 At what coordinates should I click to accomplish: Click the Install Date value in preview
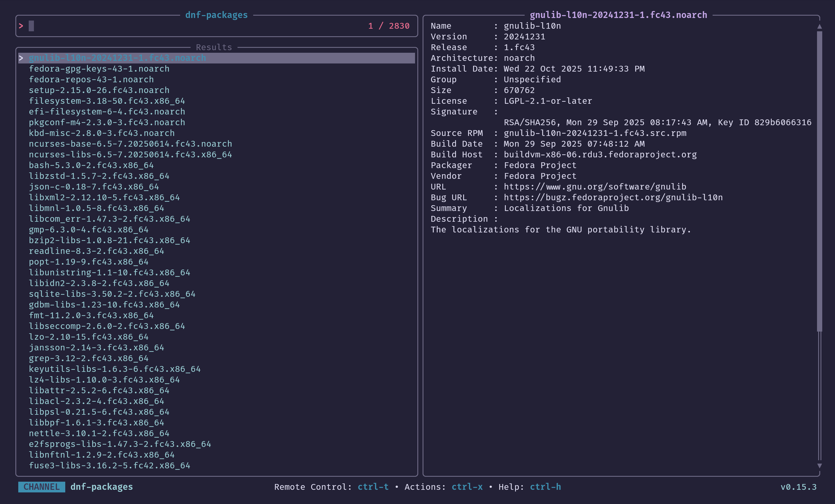coord(574,69)
